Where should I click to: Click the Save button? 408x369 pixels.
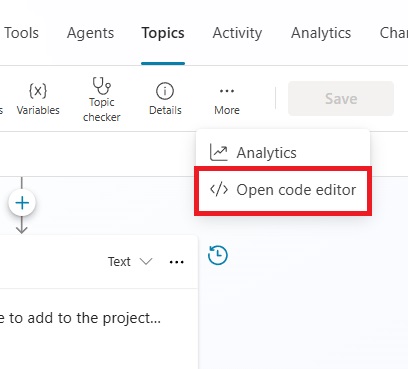pos(341,99)
